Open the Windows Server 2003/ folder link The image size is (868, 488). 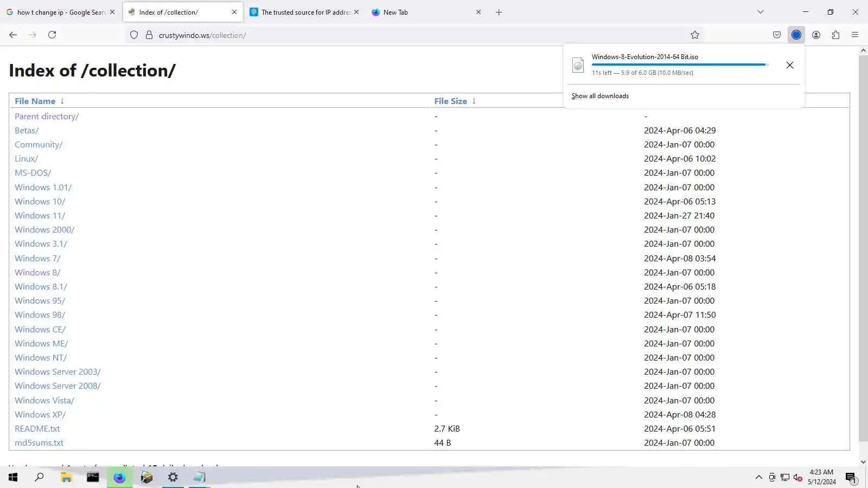tap(58, 371)
